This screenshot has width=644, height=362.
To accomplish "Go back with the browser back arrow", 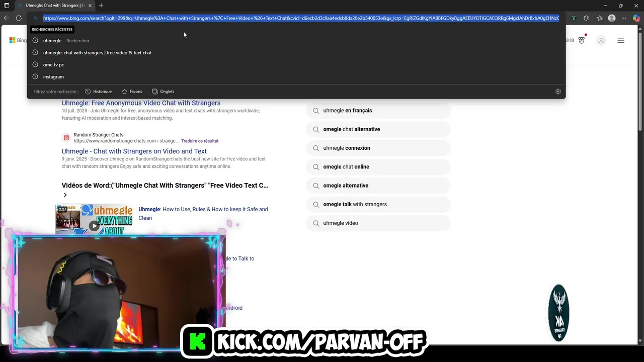I will [7, 18].
